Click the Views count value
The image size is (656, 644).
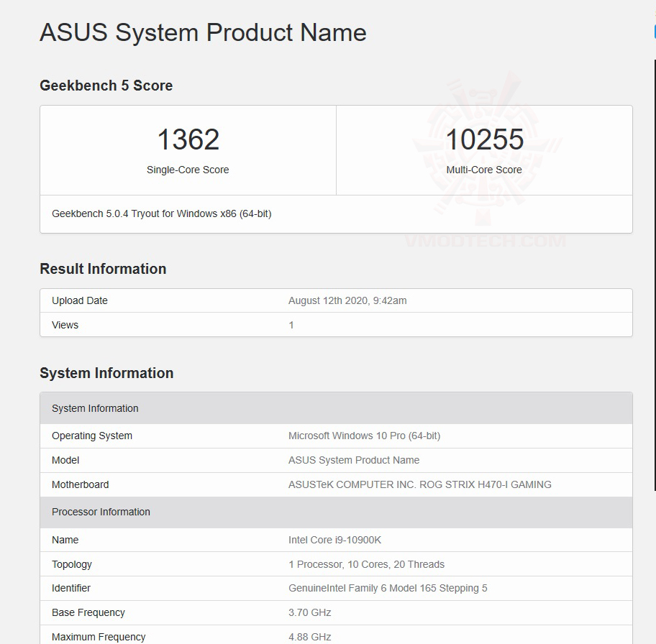tap(291, 325)
